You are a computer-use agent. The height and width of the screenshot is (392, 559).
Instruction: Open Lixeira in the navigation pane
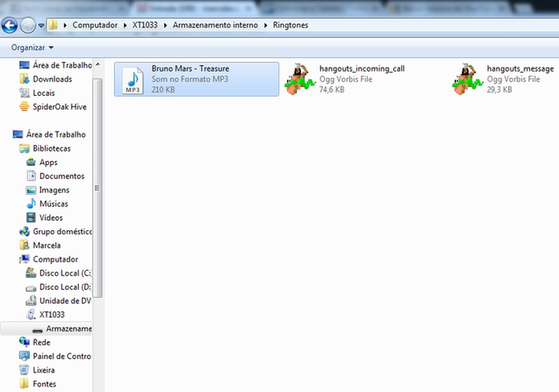click(x=44, y=370)
